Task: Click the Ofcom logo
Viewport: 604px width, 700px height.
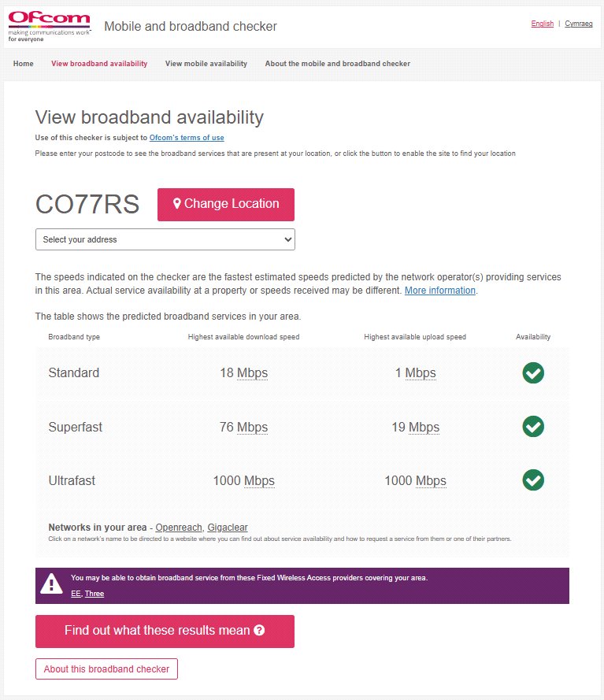Action: click(x=50, y=27)
